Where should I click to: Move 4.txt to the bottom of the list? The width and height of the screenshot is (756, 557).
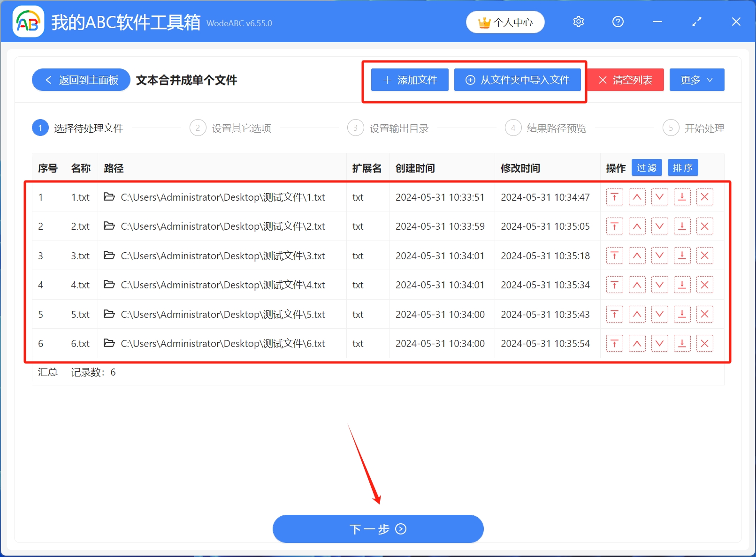682,285
